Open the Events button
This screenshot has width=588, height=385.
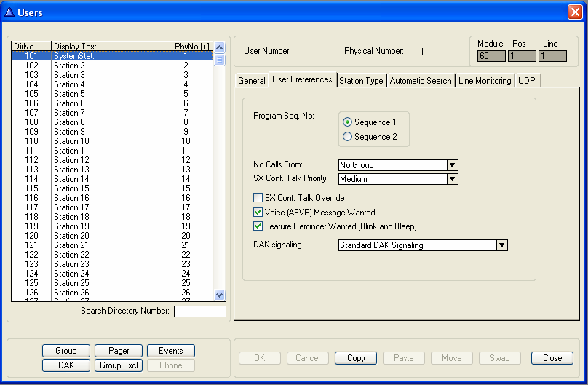pyautogui.click(x=171, y=351)
